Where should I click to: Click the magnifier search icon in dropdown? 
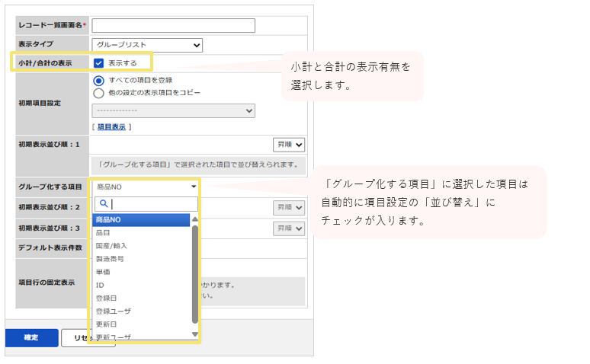point(104,204)
